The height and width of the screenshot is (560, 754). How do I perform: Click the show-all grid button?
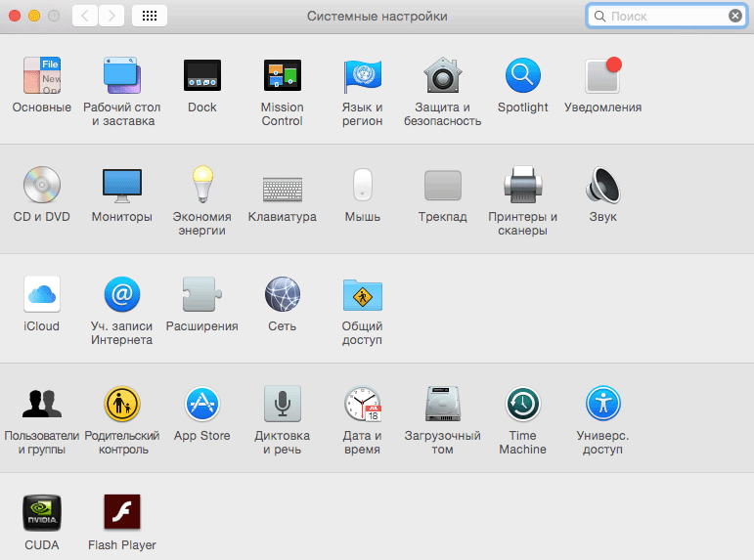(x=150, y=16)
